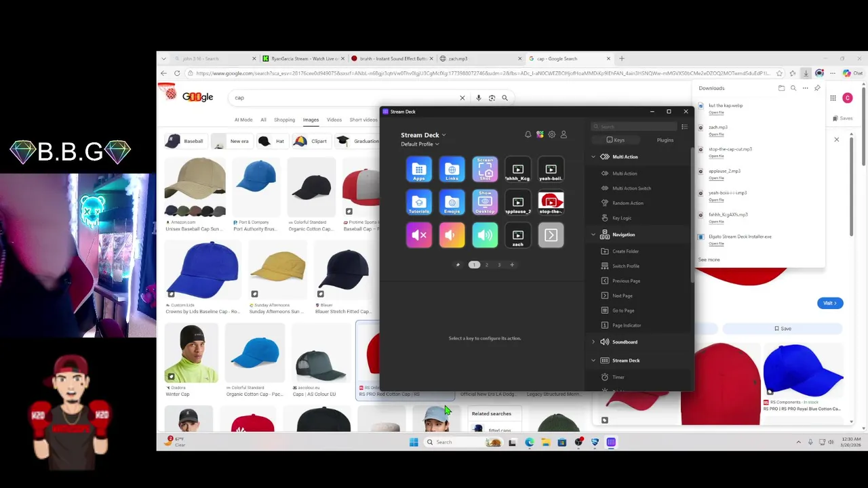Click See more in Downloads panel
This screenshot has height=488, width=868.
(x=709, y=260)
